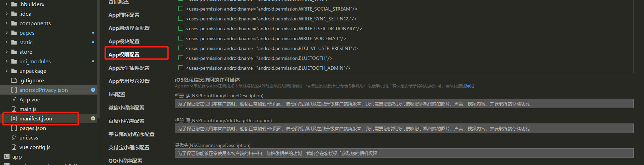644x165 pixels.
Task: Expand the uni_modules folder
Action: pos(6,61)
